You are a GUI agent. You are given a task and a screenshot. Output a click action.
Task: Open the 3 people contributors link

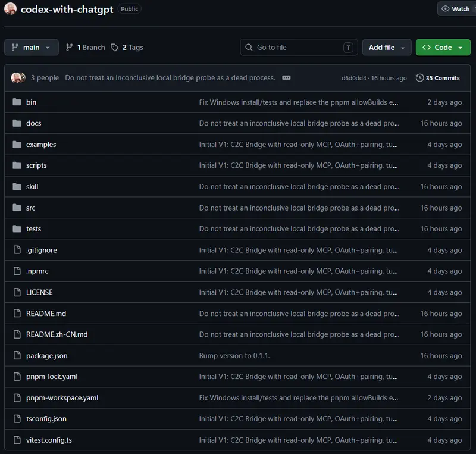point(45,78)
